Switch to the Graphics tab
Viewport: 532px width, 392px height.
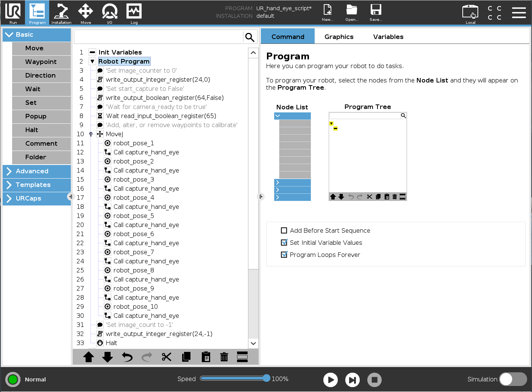coord(339,37)
